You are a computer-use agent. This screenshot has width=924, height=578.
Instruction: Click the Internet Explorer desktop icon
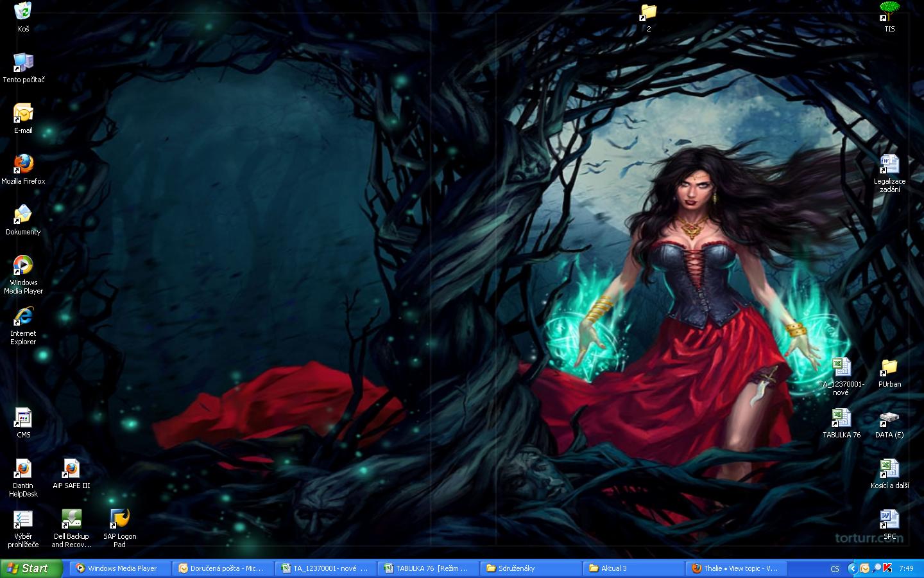[x=23, y=317]
